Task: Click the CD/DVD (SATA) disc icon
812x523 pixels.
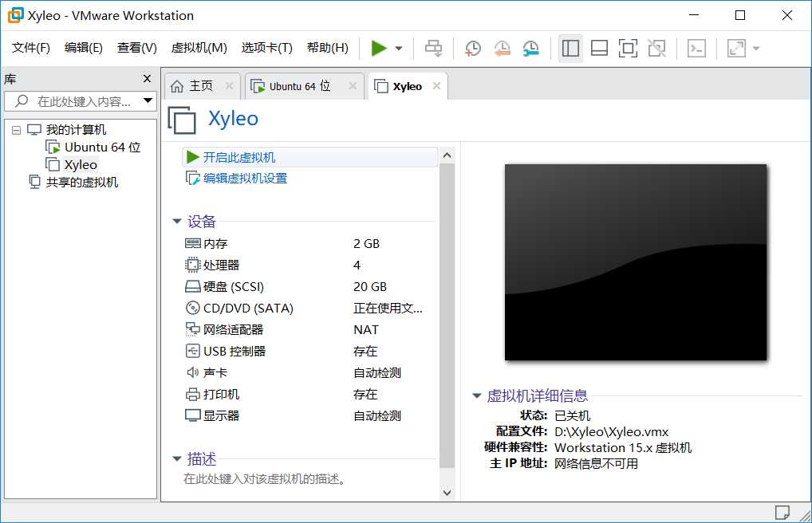Action: click(x=193, y=308)
